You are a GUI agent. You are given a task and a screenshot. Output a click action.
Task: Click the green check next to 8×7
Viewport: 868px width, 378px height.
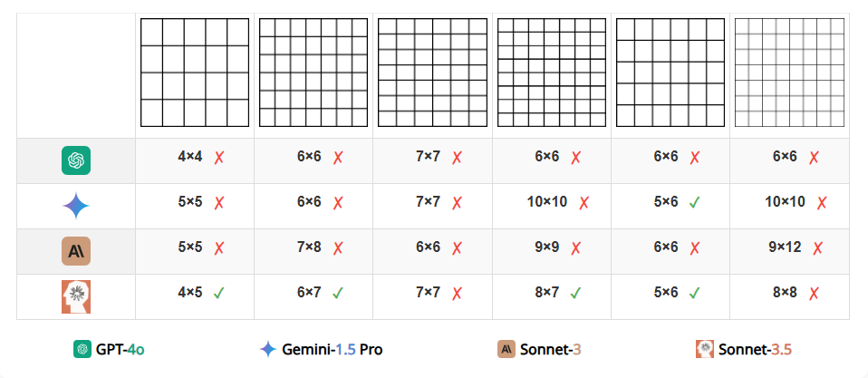(x=575, y=294)
